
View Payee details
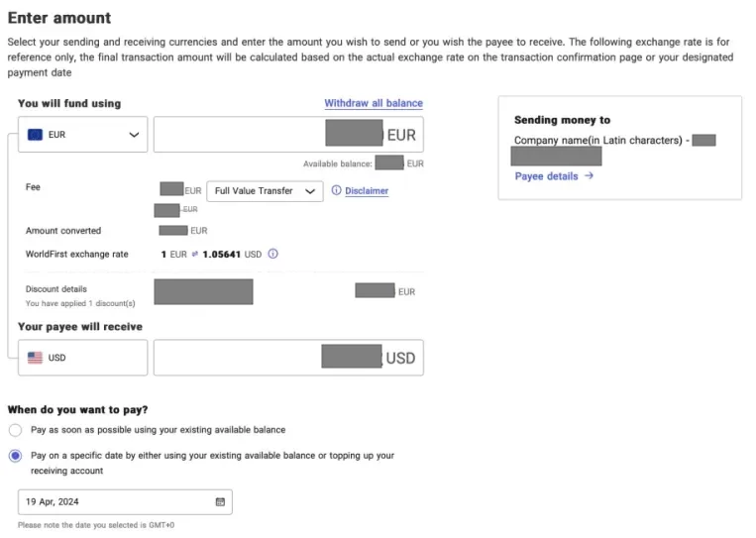(546, 176)
